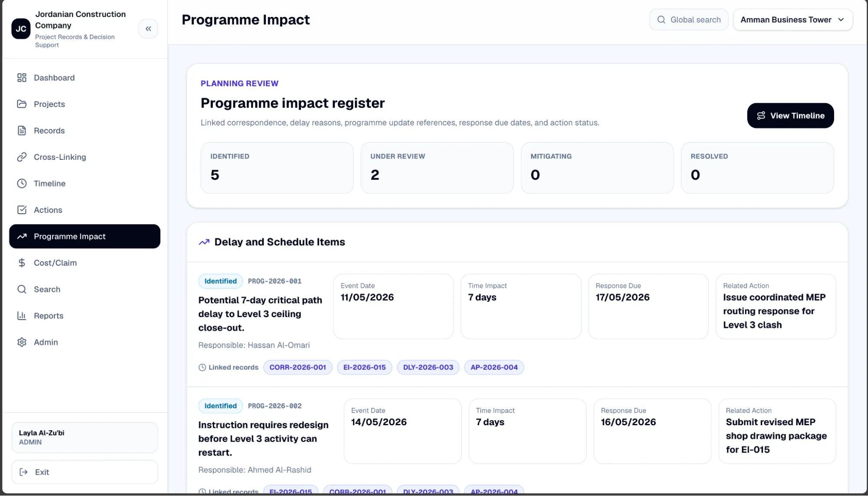The width and height of the screenshot is (868, 496).
Task: Click the PLANNING REVIEW label
Action: coord(239,83)
